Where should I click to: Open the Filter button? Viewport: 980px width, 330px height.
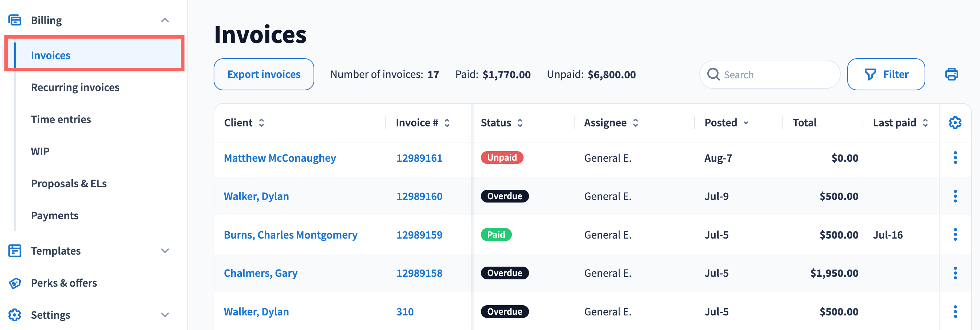pos(886,74)
